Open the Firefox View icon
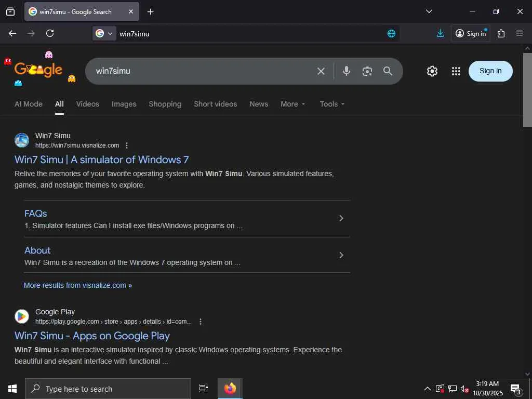 [10, 11]
